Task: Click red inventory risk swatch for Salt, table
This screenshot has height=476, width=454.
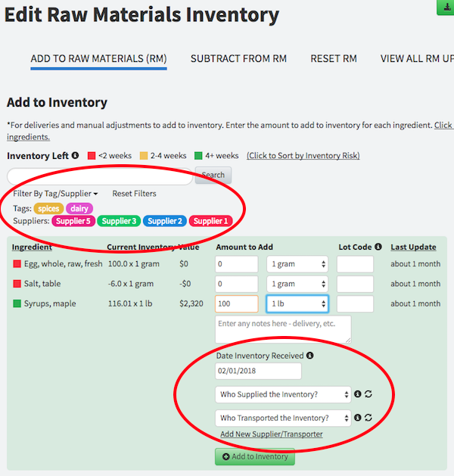Action: click(x=17, y=284)
